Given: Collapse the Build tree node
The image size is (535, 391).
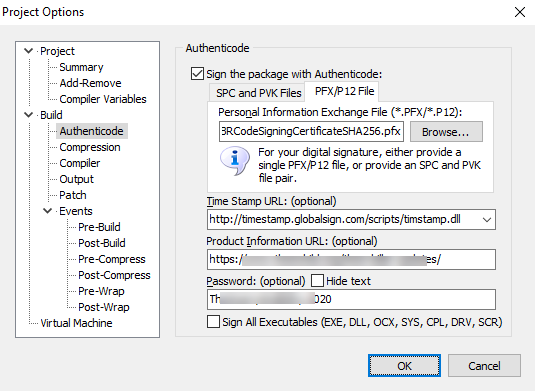Looking at the screenshot, I should click(29, 115).
